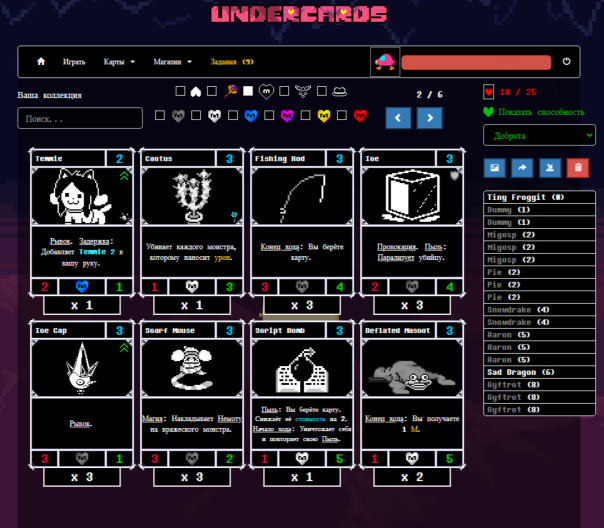Click the power logout icon
The width and height of the screenshot is (604, 528).
tap(566, 61)
